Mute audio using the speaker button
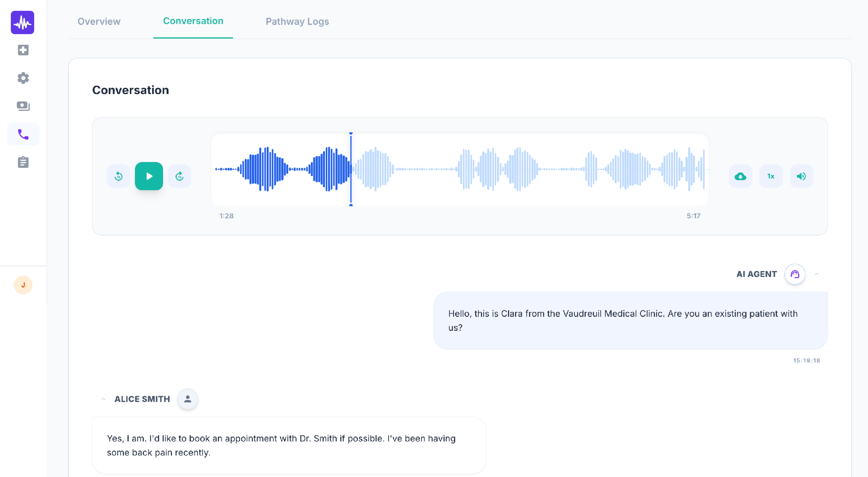 801,176
